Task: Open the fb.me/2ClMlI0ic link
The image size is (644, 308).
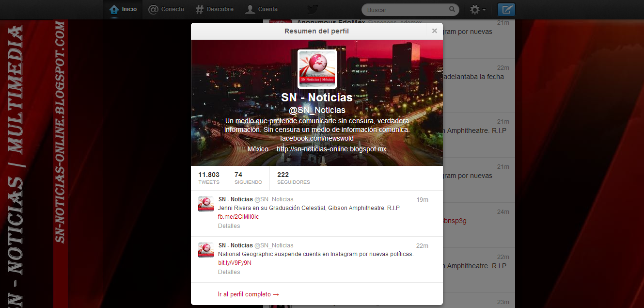Action: (x=238, y=217)
